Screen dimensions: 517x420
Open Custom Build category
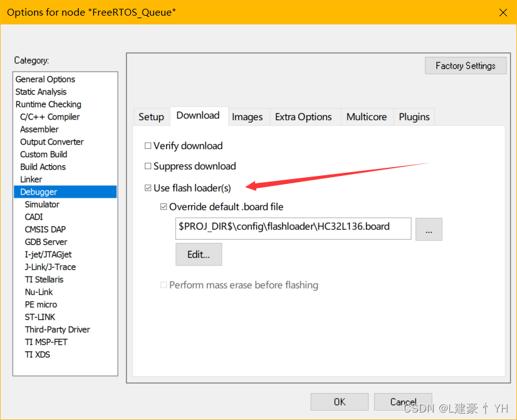(65, 155)
